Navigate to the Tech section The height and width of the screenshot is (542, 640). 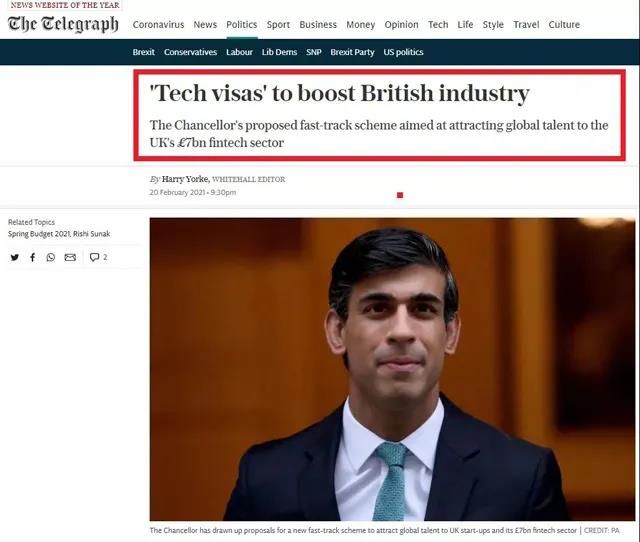(438, 24)
